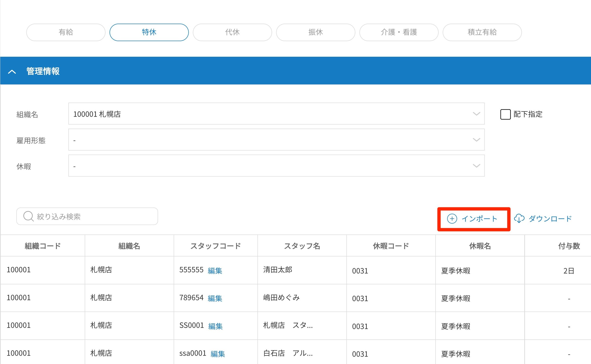
Task: Enable the 配下指定 checkbox
Action: (x=505, y=114)
